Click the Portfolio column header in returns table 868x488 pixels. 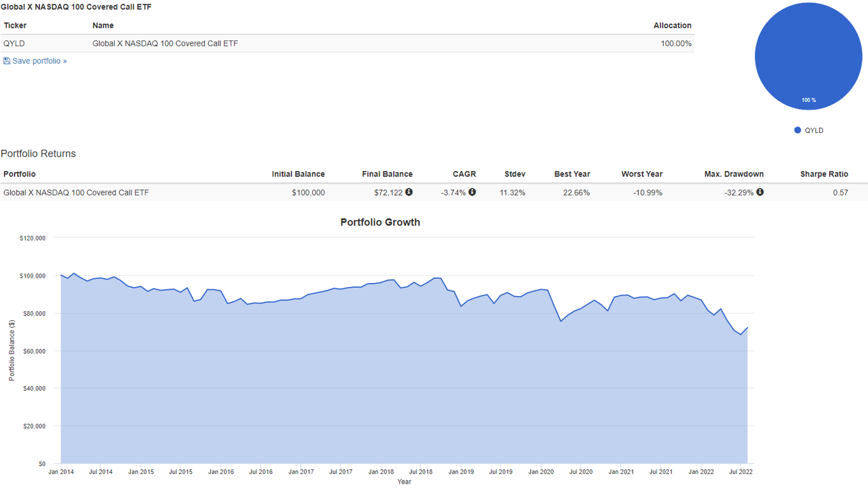tap(19, 174)
